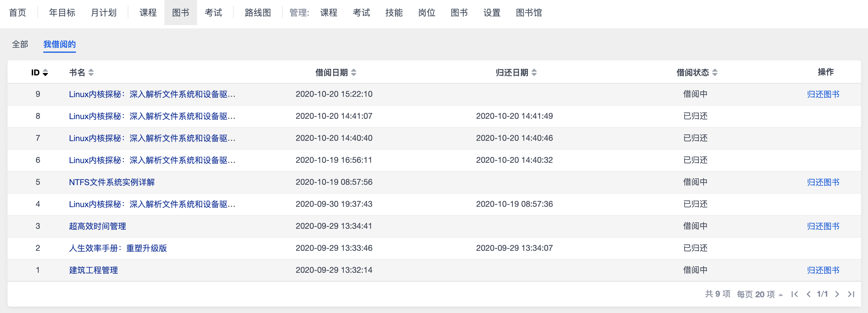Open NTFS文件系统实例详解 book link
The width and height of the screenshot is (868, 313).
point(112,182)
